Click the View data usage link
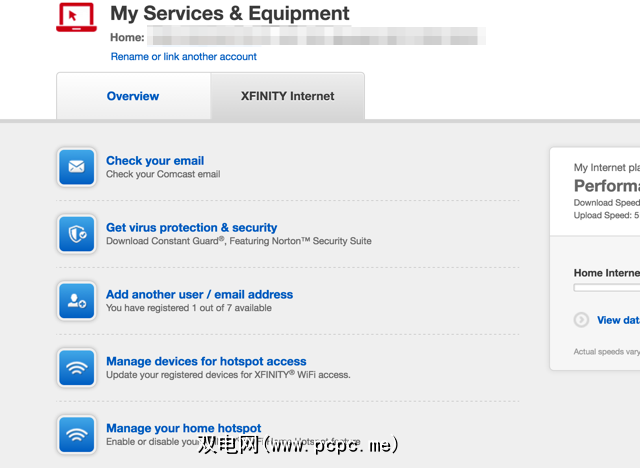This screenshot has width=640, height=468. click(x=618, y=320)
